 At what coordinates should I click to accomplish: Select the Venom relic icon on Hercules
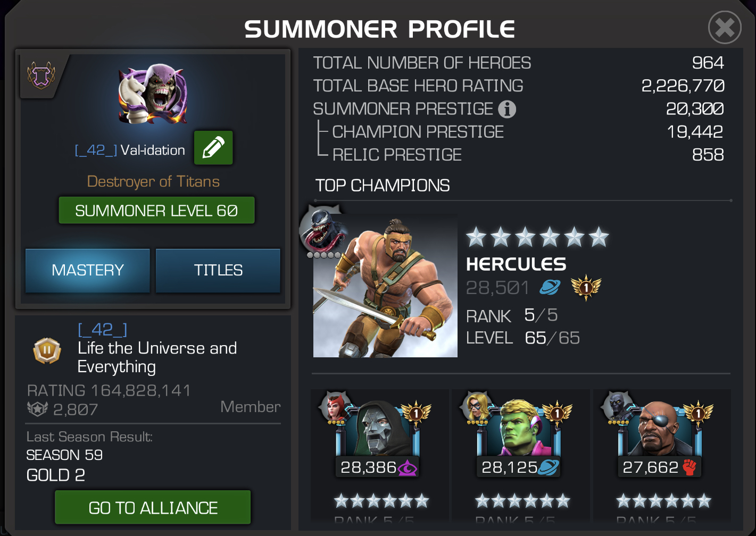click(322, 230)
